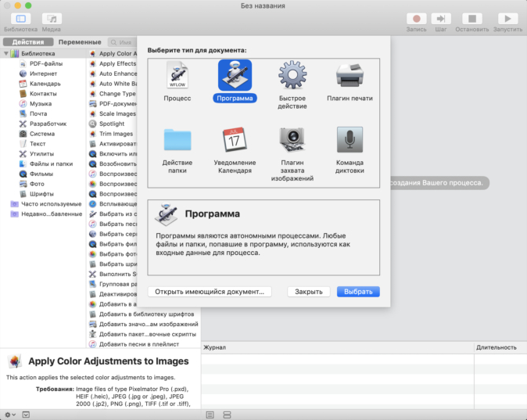Select the Программа document type icon
527x420 pixels.
tap(235, 75)
